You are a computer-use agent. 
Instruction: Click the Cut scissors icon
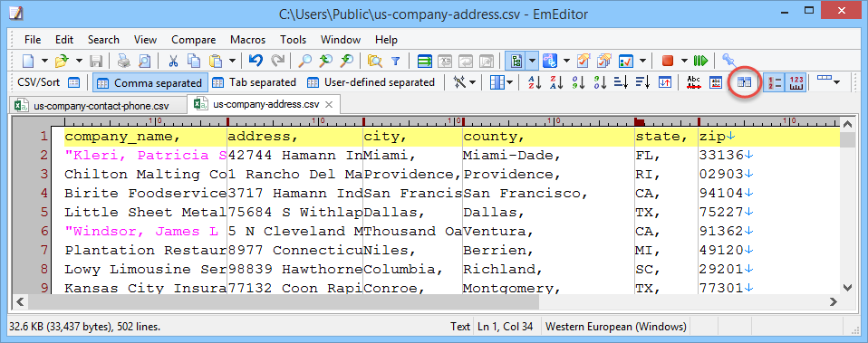173,61
